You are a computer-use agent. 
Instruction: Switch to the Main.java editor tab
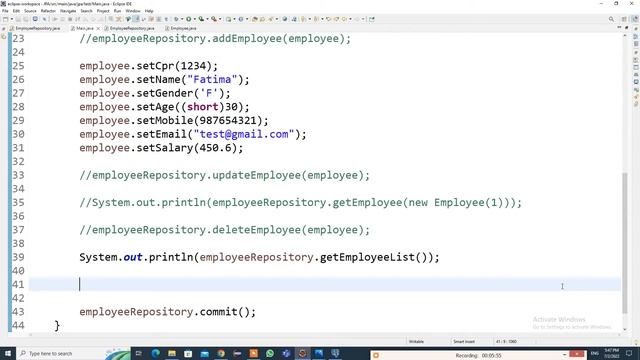(85, 28)
